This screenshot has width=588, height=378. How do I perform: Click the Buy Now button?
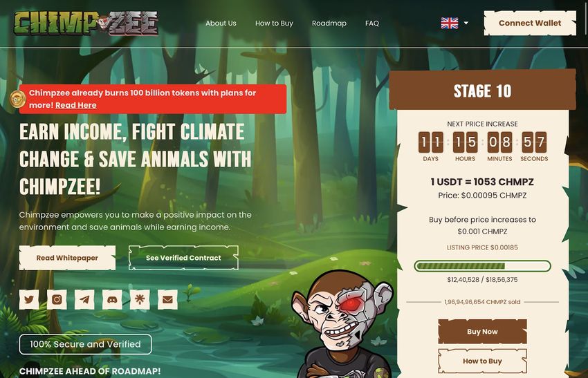tap(482, 332)
